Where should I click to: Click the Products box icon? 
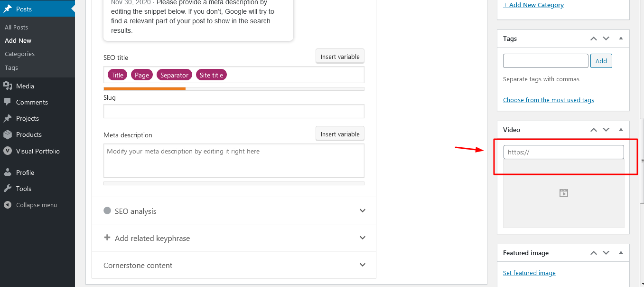(8, 134)
